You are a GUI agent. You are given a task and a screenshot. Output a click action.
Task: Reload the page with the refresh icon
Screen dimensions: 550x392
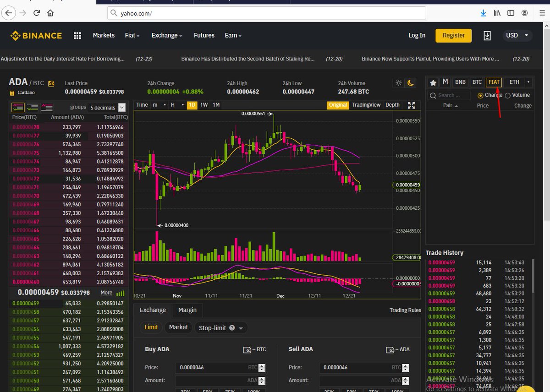coord(37,13)
